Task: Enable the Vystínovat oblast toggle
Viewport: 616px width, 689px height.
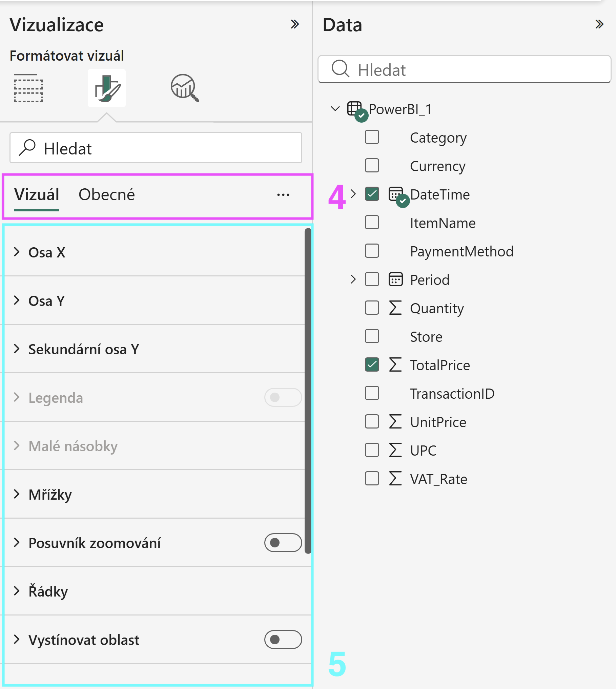Action: click(283, 640)
